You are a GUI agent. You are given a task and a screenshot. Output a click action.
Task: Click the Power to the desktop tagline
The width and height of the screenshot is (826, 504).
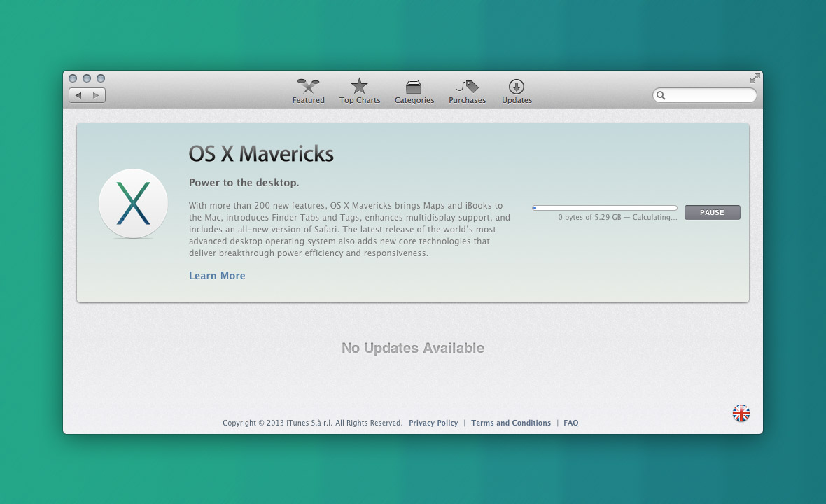click(x=244, y=183)
